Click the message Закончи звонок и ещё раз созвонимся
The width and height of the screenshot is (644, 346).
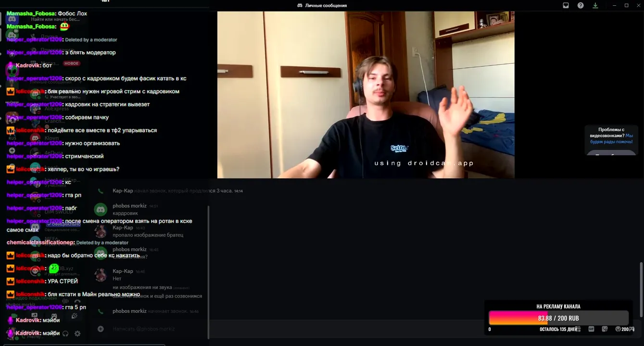tap(157, 296)
